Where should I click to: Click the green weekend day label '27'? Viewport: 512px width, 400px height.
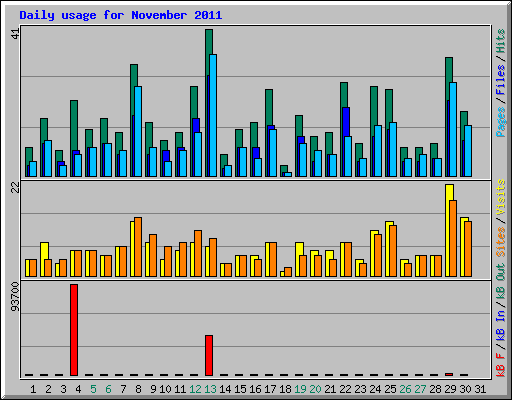420,389
